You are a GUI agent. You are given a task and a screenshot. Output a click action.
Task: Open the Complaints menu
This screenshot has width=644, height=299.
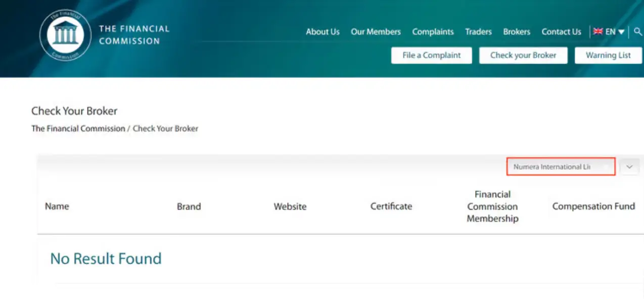pos(433,31)
